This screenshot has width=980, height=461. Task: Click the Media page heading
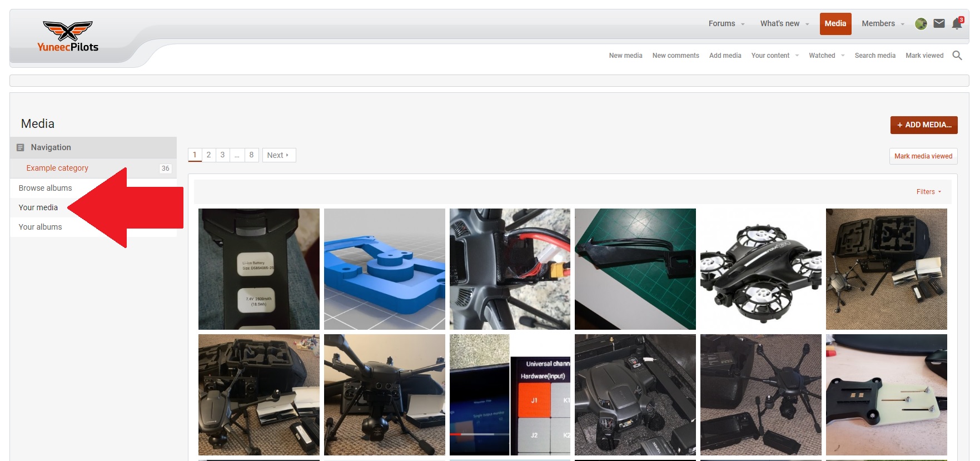(x=38, y=123)
